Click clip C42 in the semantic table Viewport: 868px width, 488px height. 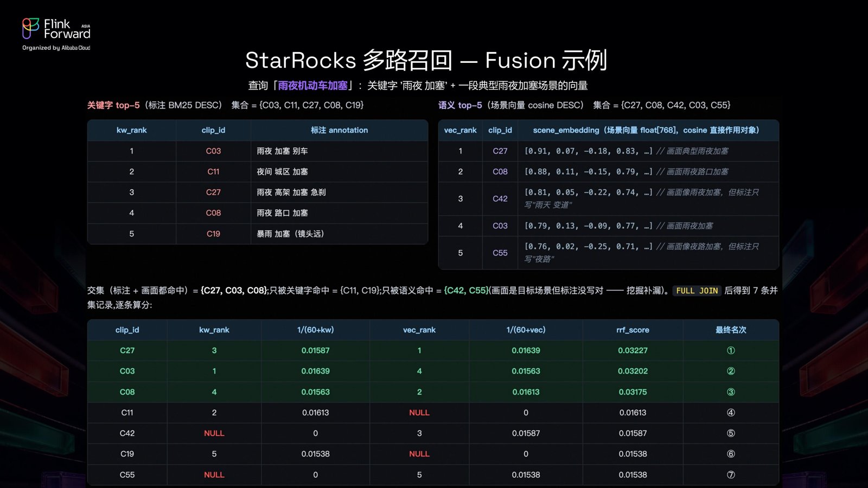click(500, 198)
